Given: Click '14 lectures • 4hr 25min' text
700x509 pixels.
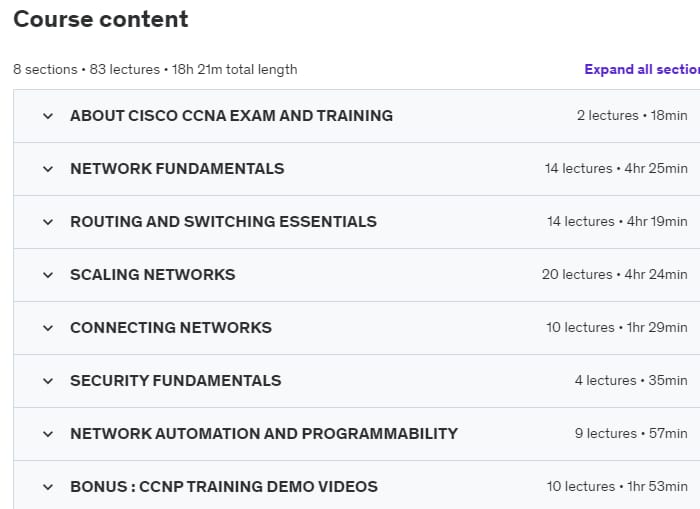Looking at the screenshot, I should (616, 169).
